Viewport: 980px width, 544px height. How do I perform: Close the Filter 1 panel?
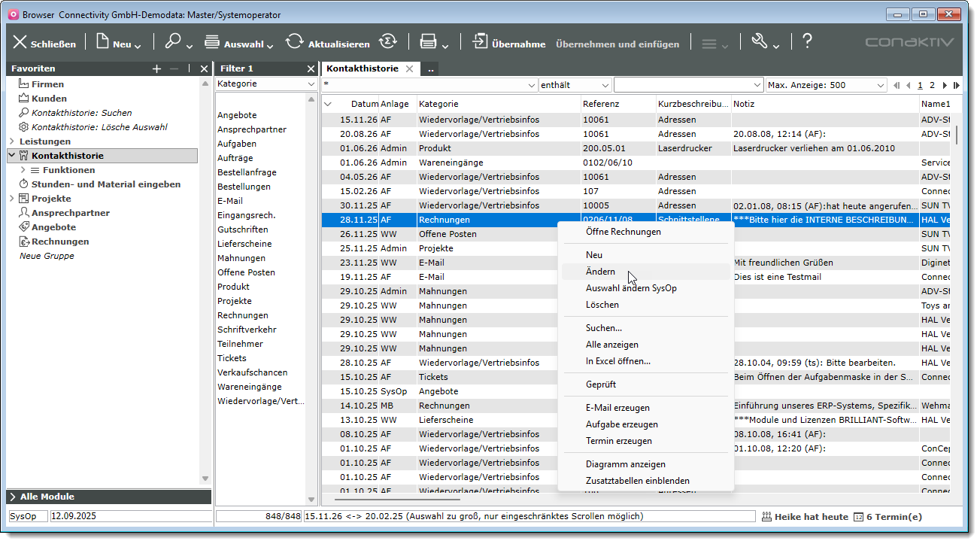click(311, 68)
